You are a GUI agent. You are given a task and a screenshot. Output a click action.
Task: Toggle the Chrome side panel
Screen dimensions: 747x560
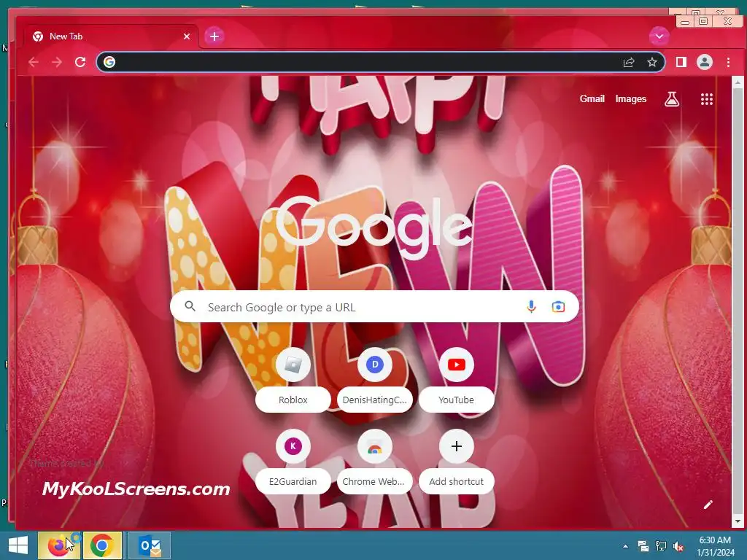pos(681,62)
